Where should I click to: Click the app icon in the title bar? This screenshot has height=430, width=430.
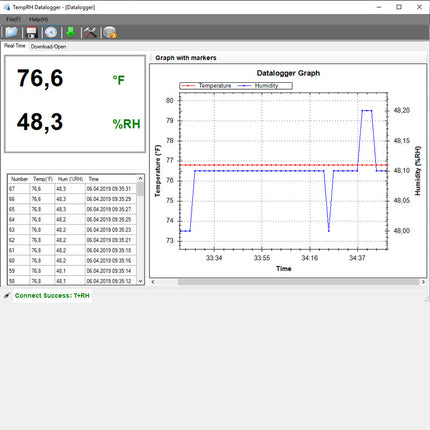[x=7, y=7]
